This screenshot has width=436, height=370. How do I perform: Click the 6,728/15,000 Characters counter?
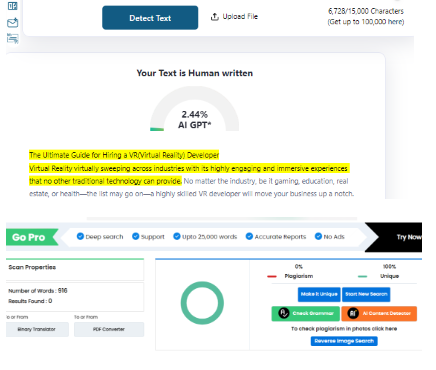click(366, 11)
